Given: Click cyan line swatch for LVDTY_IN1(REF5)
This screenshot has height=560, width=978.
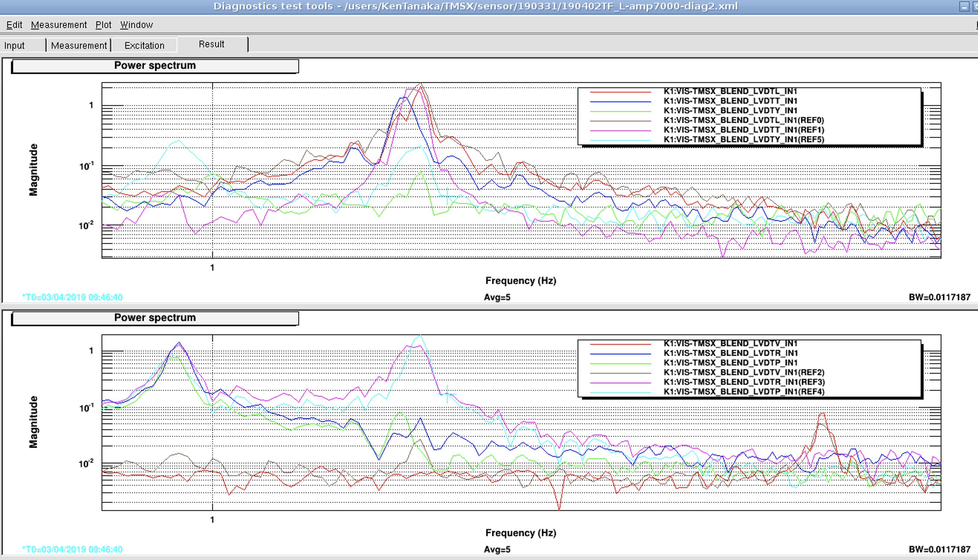Looking at the screenshot, I should 620,140.
